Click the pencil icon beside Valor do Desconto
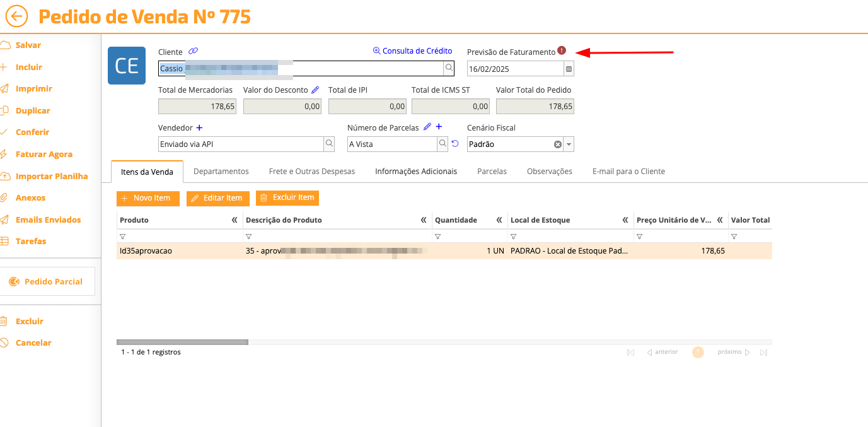The height and width of the screenshot is (427, 868). click(315, 90)
